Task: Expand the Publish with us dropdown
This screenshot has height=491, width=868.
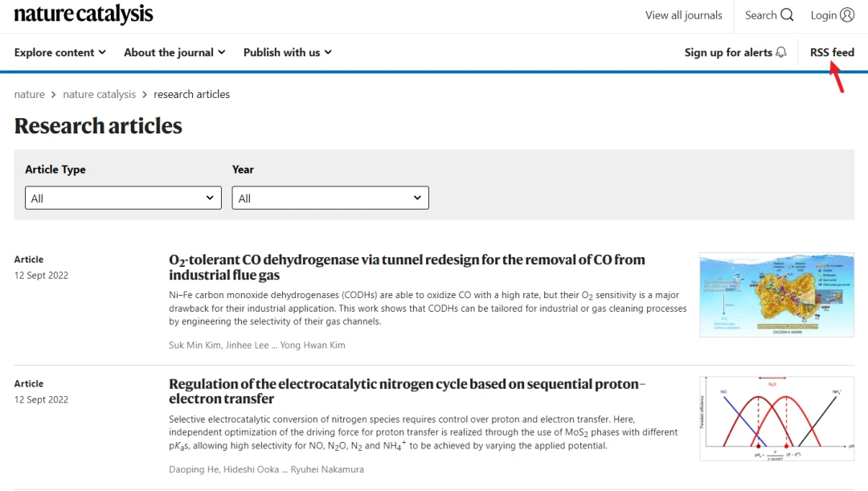Action: tap(287, 52)
